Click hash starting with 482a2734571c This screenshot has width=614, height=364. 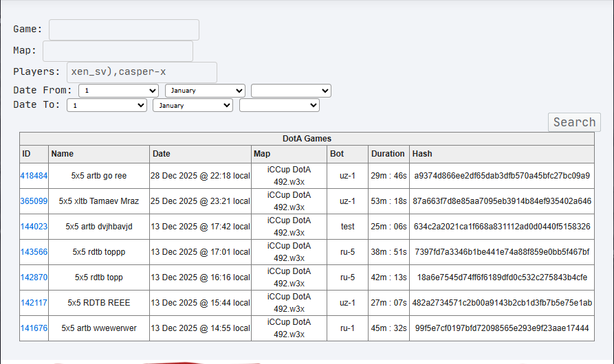tap(502, 303)
